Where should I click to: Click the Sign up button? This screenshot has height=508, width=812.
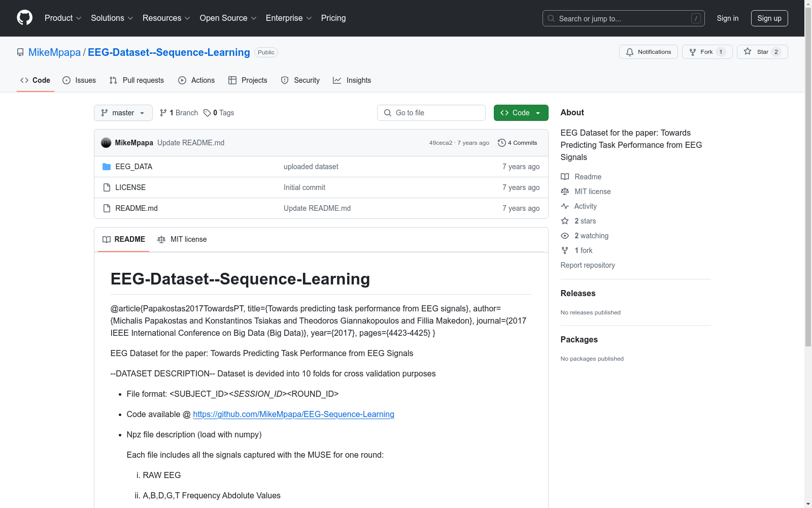pyautogui.click(x=769, y=18)
